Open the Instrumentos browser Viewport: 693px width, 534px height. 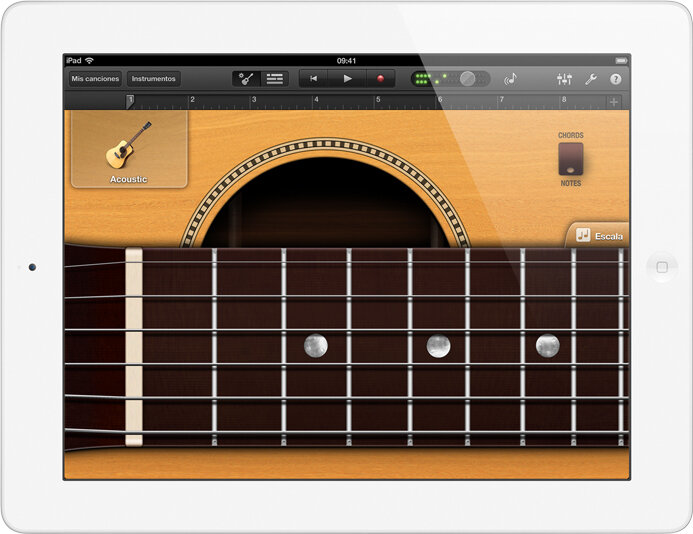[x=153, y=79]
